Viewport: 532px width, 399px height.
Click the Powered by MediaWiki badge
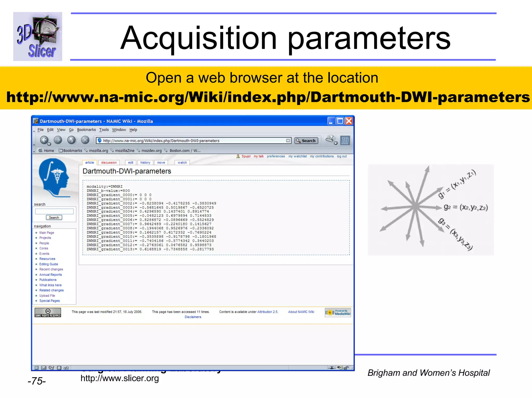(x=338, y=312)
